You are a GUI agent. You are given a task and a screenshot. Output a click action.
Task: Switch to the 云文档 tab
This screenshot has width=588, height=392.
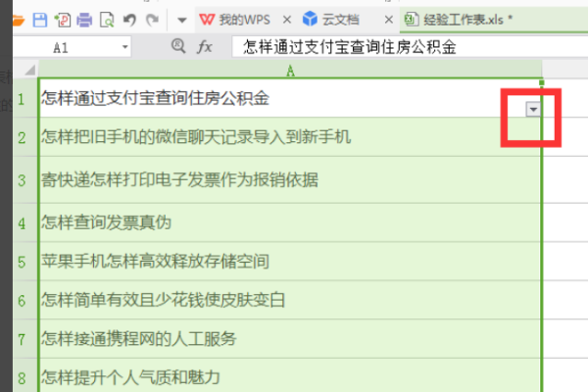pos(331,20)
